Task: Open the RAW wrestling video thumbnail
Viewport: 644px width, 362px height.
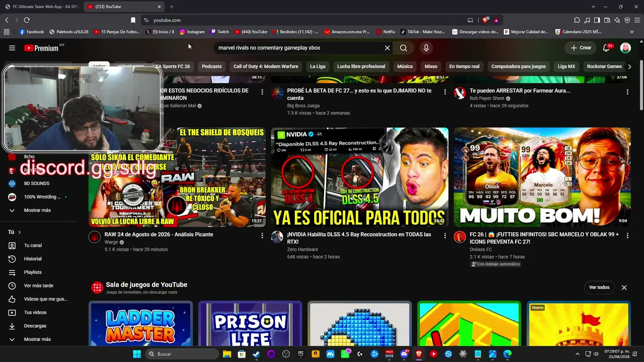Action: point(177,177)
